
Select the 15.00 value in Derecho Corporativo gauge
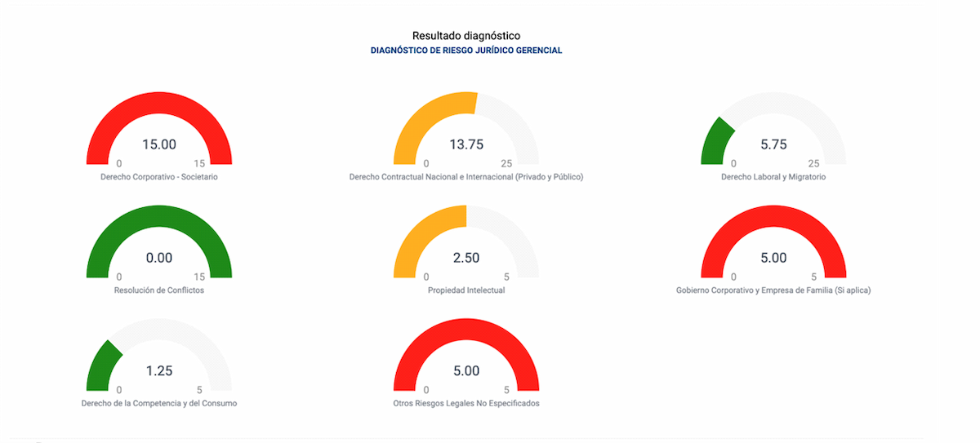[159, 144]
